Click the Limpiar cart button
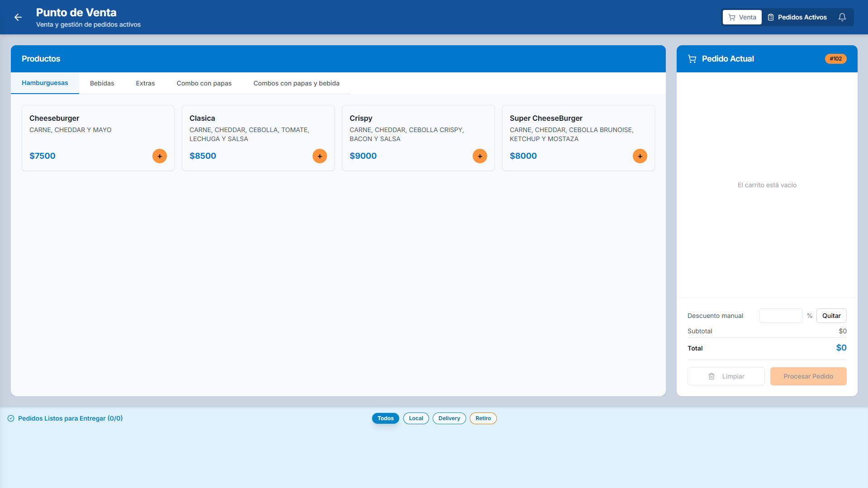 tap(726, 376)
